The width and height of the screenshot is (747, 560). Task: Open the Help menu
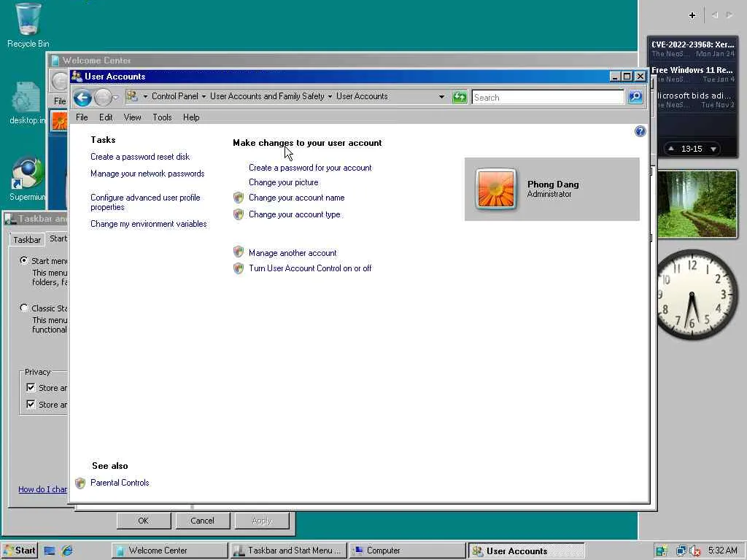coord(191,117)
